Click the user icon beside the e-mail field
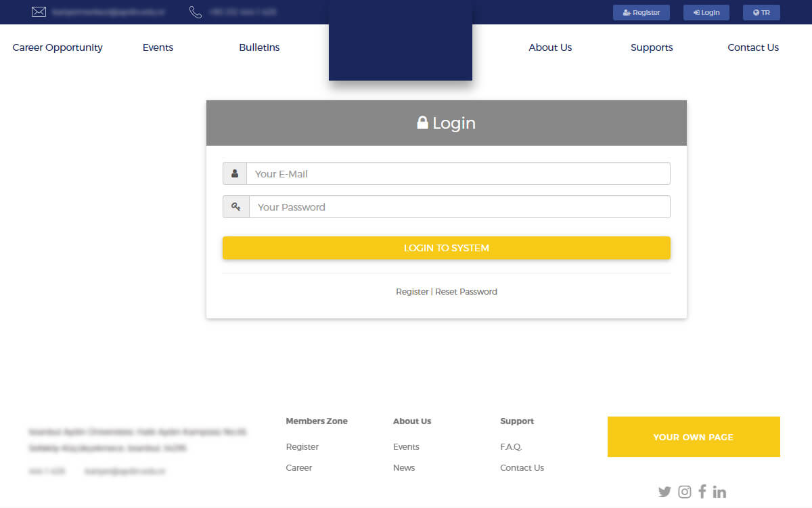 tap(235, 173)
